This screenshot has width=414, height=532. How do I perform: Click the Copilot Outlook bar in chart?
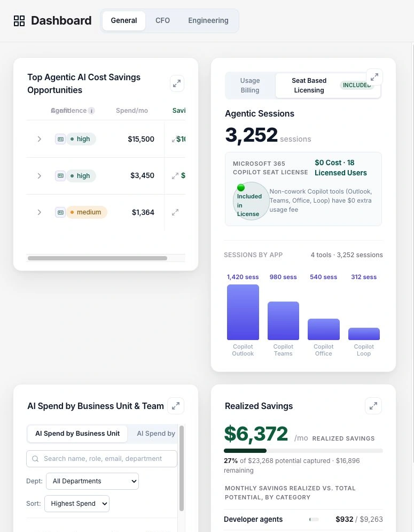[x=243, y=312]
